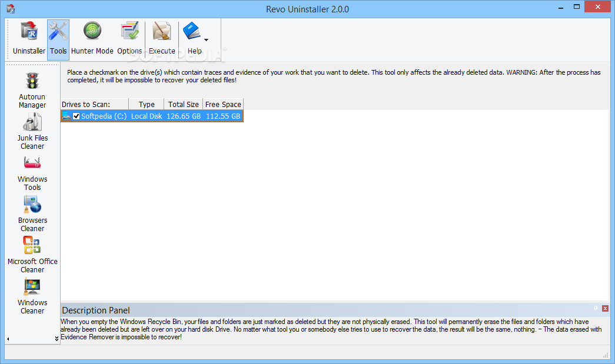Click the sidebar left scroll arrow
This screenshot has width=615, height=364.
click(8, 339)
